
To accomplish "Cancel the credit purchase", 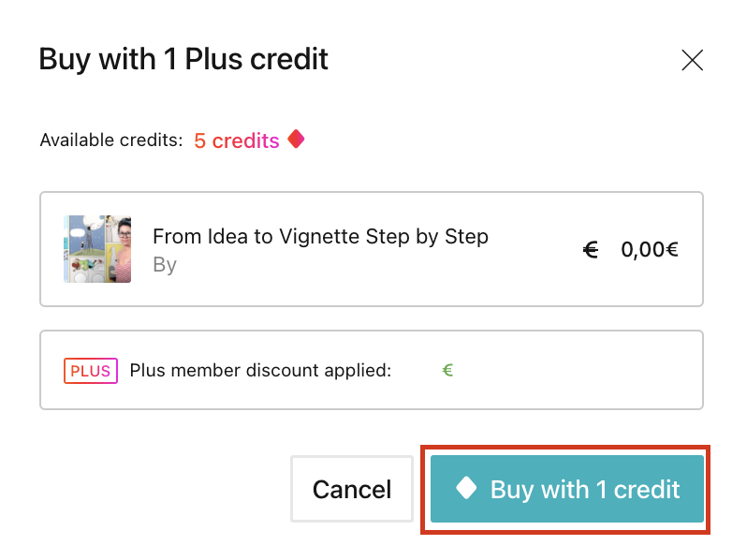I will click(352, 489).
